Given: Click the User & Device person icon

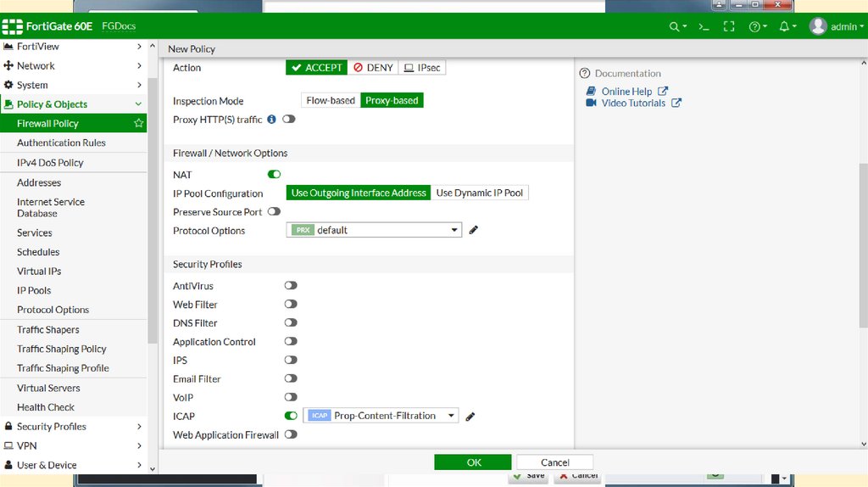Looking at the screenshot, I should point(8,465).
